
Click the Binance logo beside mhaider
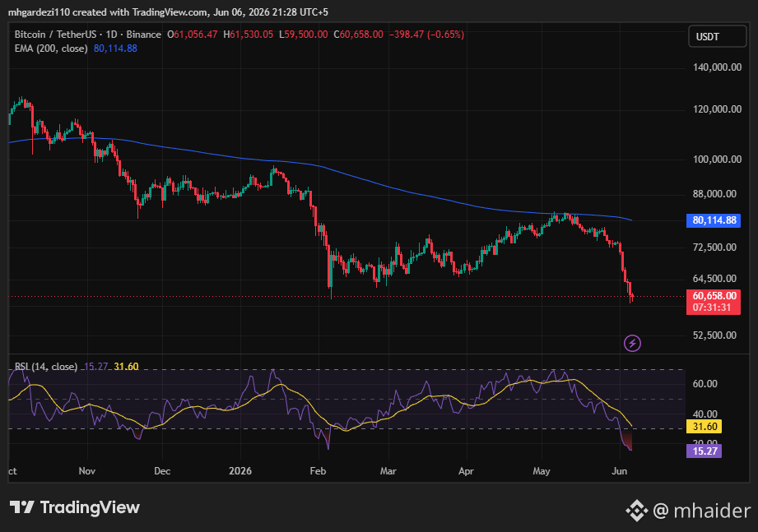click(637, 511)
